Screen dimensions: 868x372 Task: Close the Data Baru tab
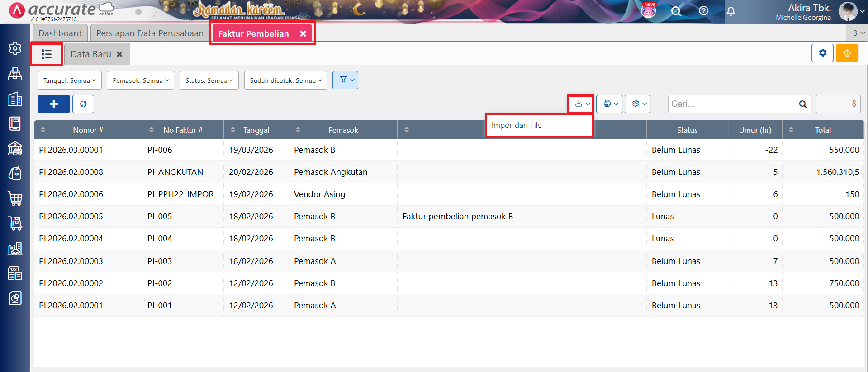(x=119, y=54)
